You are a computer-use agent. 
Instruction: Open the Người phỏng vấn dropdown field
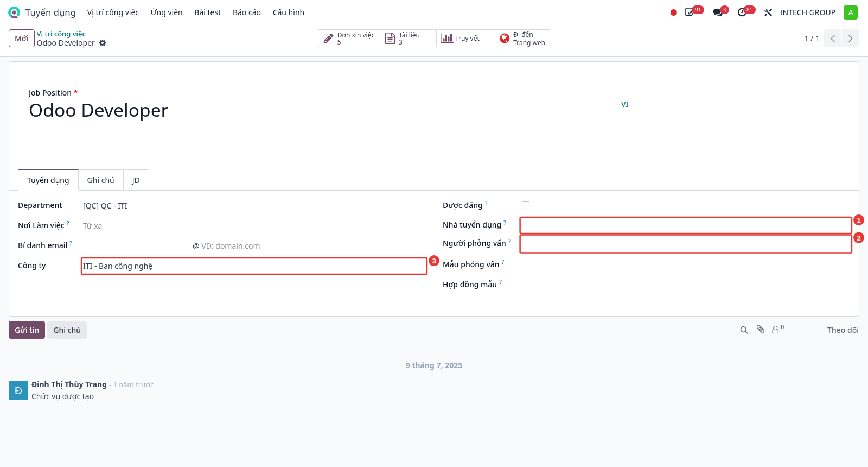(x=686, y=244)
